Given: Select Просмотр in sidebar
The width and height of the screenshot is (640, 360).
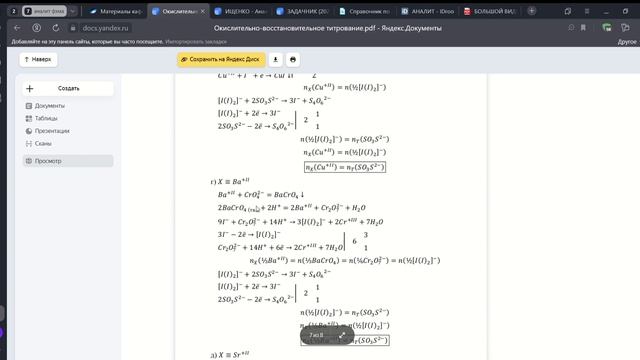Looking at the screenshot, I should pyautogui.click(x=68, y=161).
